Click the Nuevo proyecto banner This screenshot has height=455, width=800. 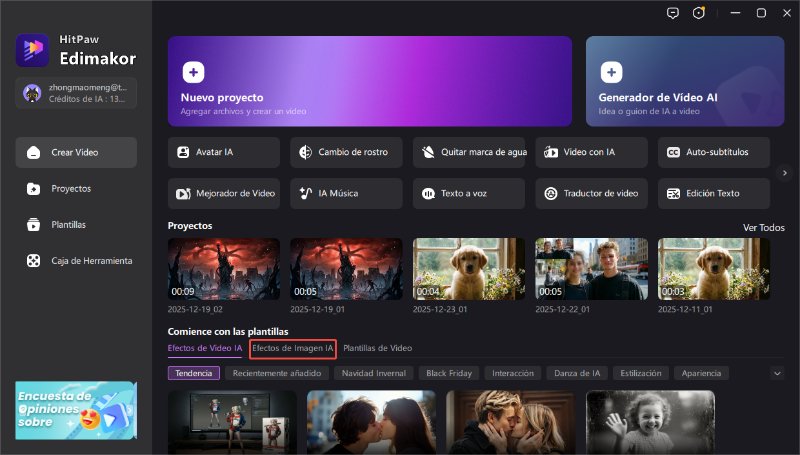coord(370,81)
